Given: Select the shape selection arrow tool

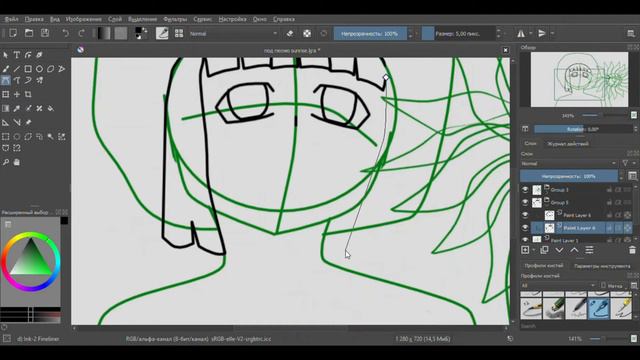Looking at the screenshot, I should (x=6, y=55).
